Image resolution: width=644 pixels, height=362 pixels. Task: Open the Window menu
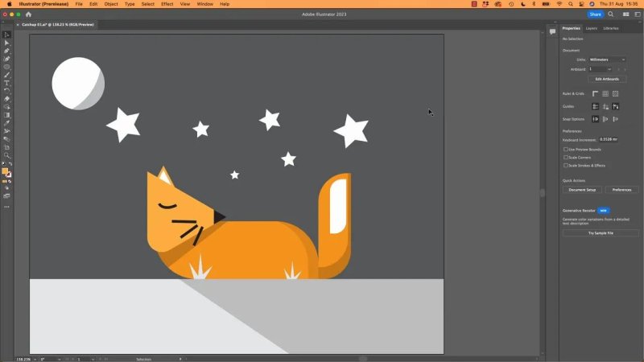[204, 4]
